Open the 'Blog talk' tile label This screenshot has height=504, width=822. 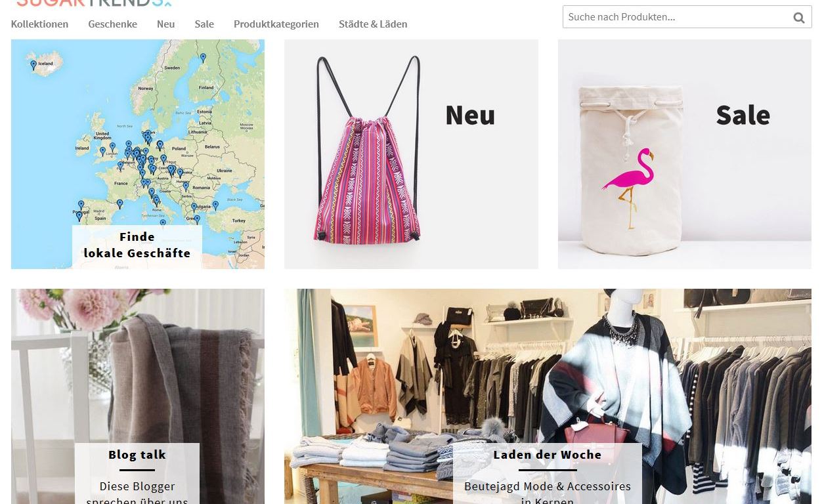pos(137,455)
